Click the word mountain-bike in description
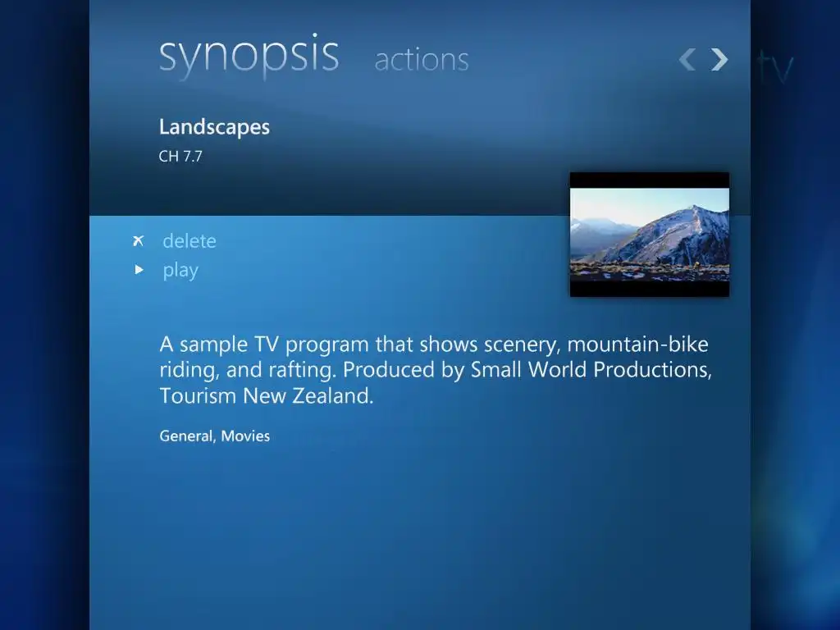The height and width of the screenshot is (630, 840). (x=637, y=344)
